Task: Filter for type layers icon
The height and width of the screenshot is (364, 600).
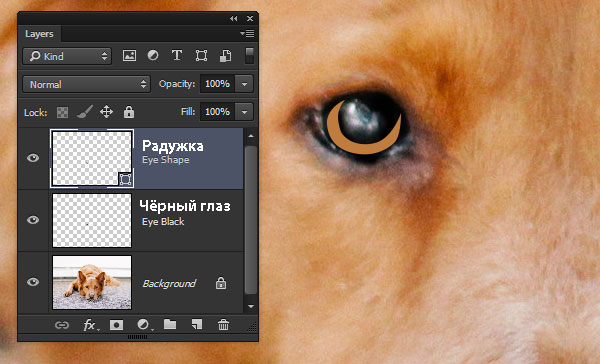Action: [x=176, y=56]
